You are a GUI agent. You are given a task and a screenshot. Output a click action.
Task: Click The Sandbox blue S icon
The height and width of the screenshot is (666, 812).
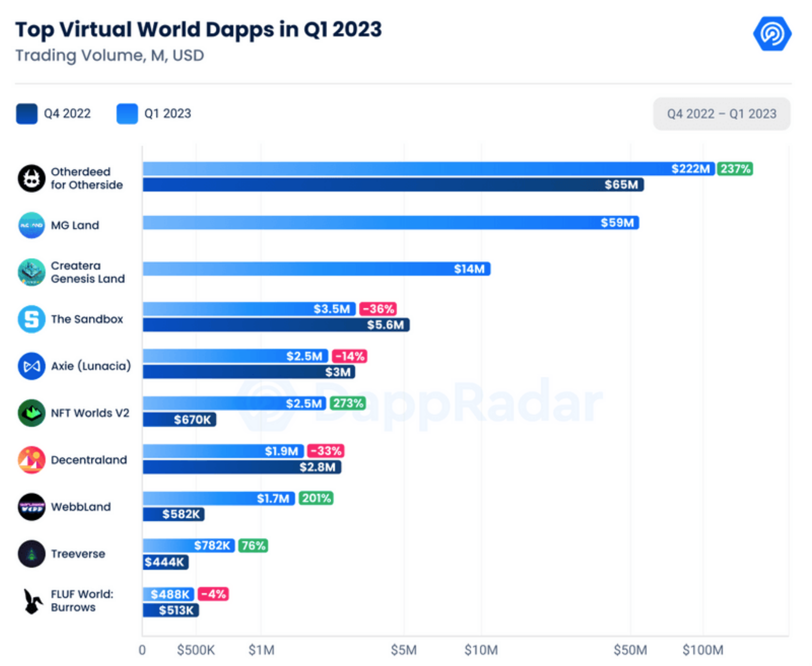coord(32,319)
